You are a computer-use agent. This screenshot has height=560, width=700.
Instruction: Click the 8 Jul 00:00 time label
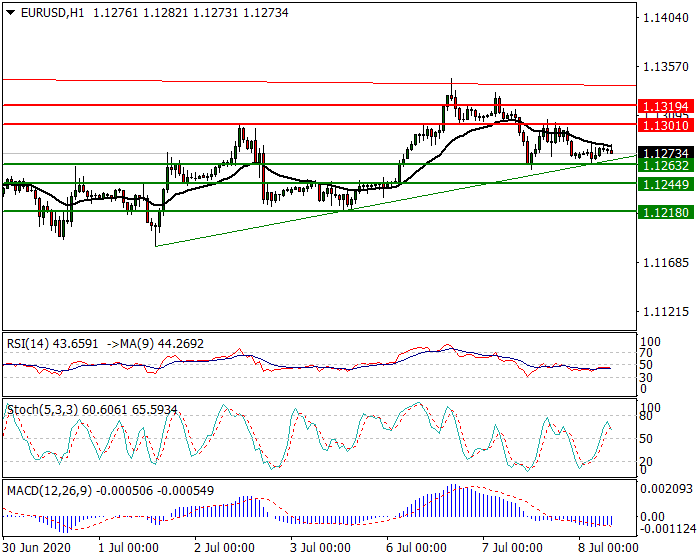(x=608, y=548)
